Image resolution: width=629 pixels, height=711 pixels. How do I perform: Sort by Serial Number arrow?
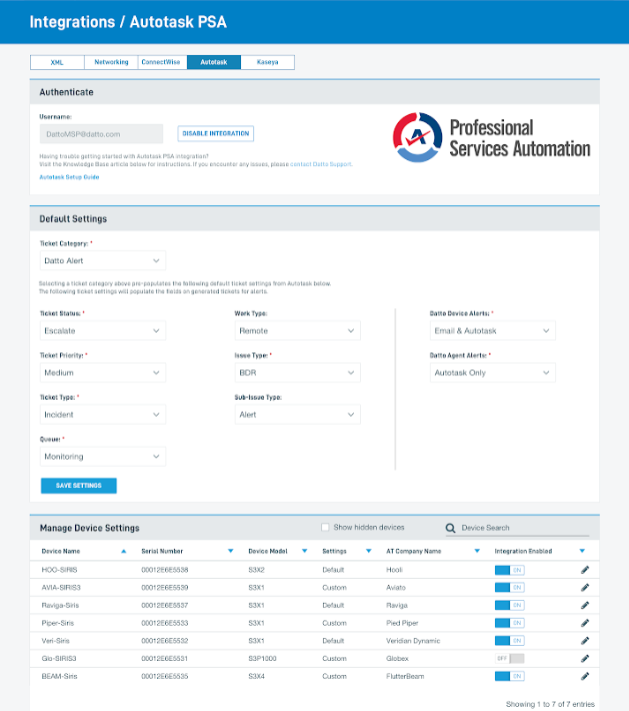(230, 551)
